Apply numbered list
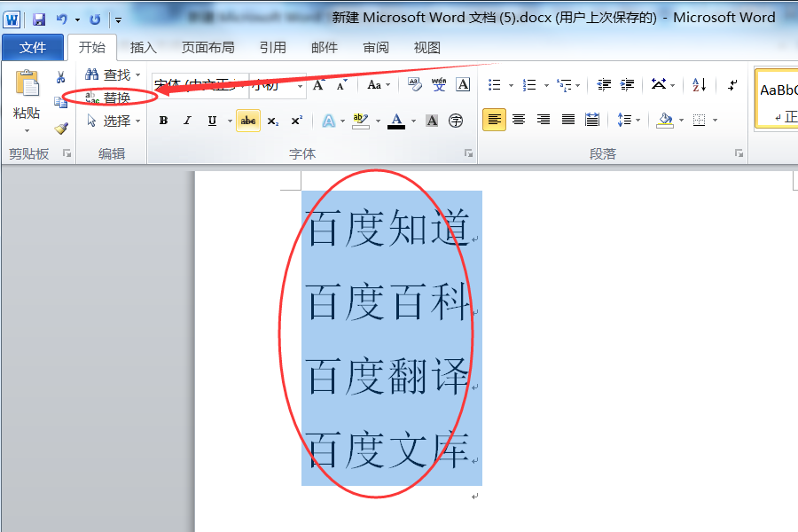Viewport: 798px width, 532px height. coord(529,85)
